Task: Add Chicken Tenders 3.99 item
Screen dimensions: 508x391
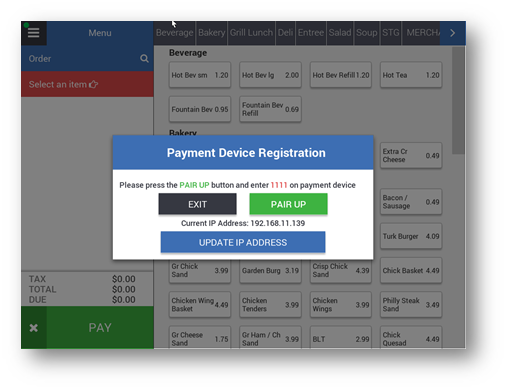Action: coord(270,305)
